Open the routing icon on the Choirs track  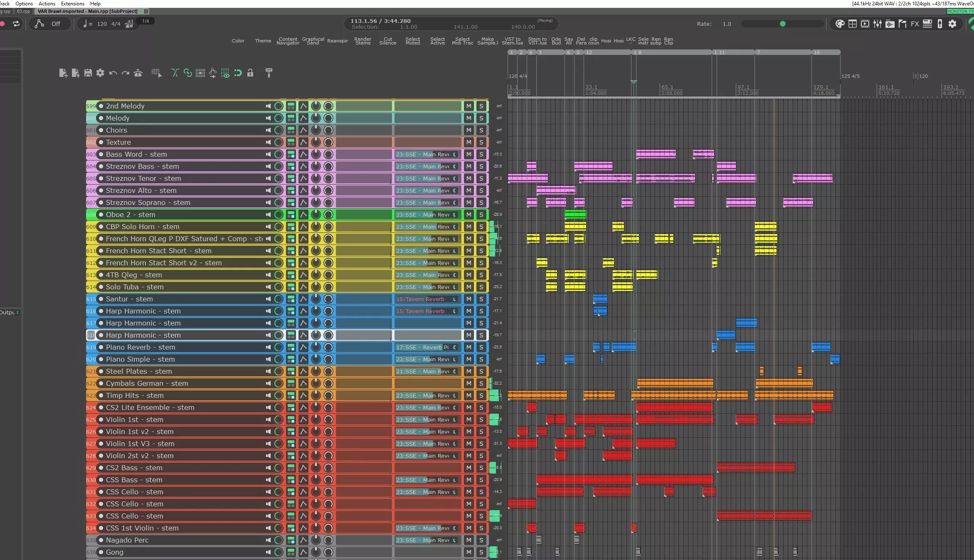pyautogui.click(x=291, y=130)
